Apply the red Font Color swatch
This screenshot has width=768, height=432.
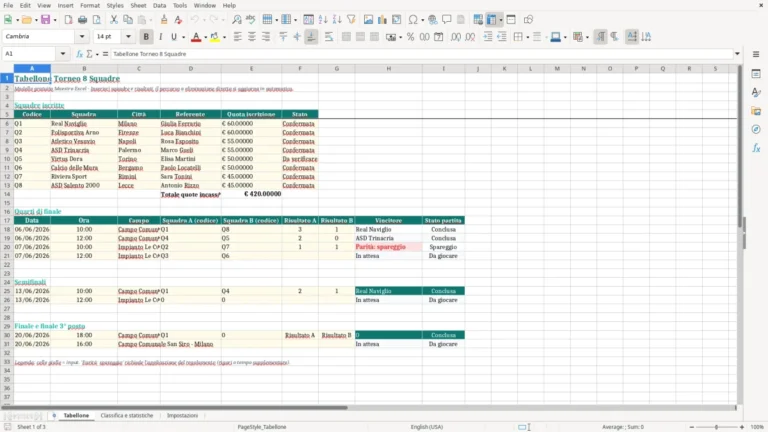pos(196,37)
